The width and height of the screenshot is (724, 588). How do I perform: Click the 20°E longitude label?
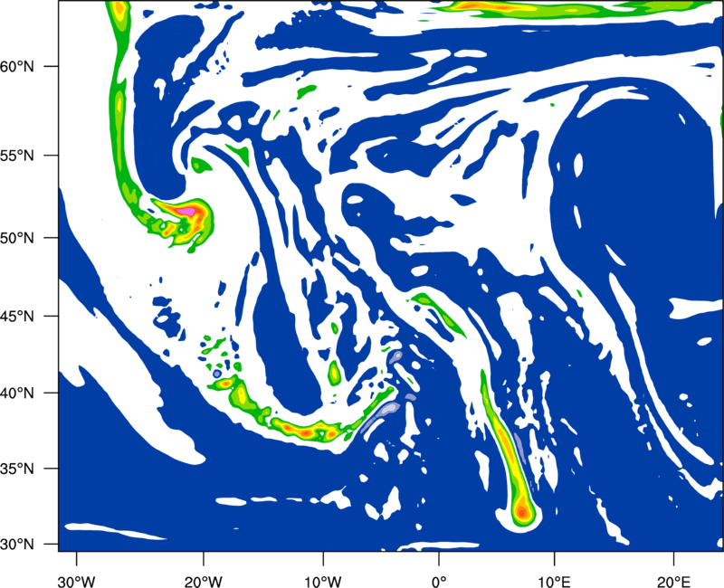coord(673,582)
